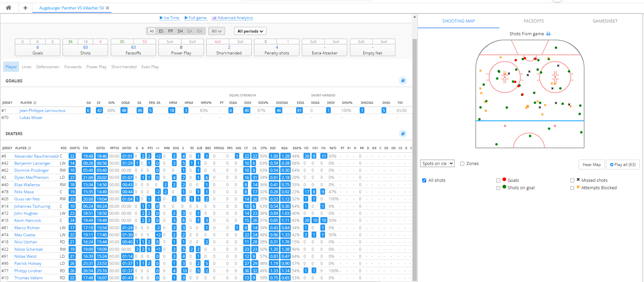This screenshot has height=282, width=644.
Task: Select the Defencemen tab
Action: pyautogui.click(x=48, y=67)
